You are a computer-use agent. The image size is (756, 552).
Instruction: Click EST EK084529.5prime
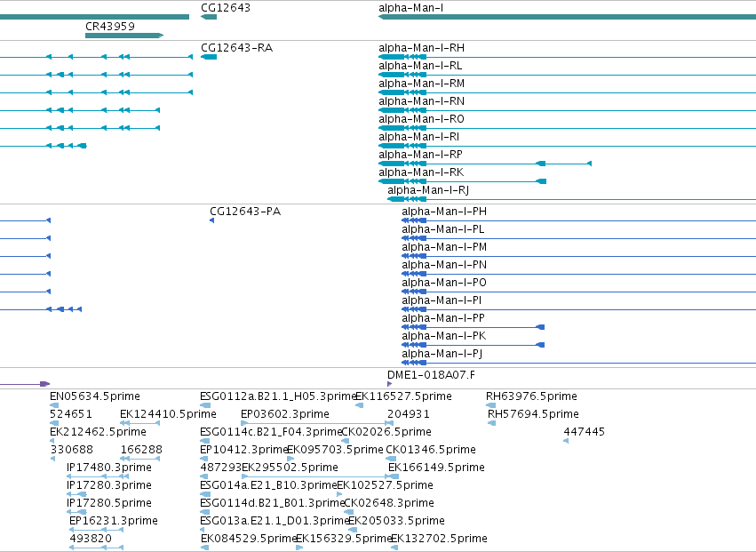click(205, 548)
